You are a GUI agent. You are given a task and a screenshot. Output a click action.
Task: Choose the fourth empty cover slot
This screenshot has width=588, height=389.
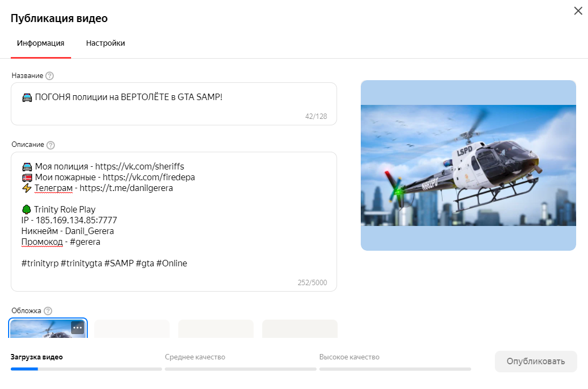pyautogui.click(x=300, y=329)
